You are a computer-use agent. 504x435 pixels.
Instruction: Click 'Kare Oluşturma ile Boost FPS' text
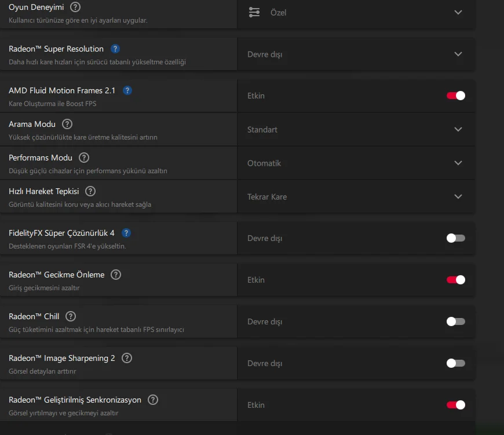[x=52, y=104]
